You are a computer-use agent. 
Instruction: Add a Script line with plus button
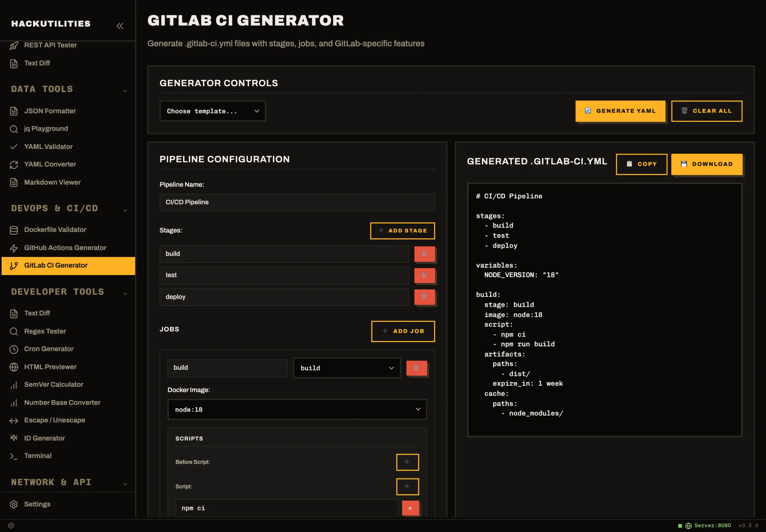click(407, 487)
